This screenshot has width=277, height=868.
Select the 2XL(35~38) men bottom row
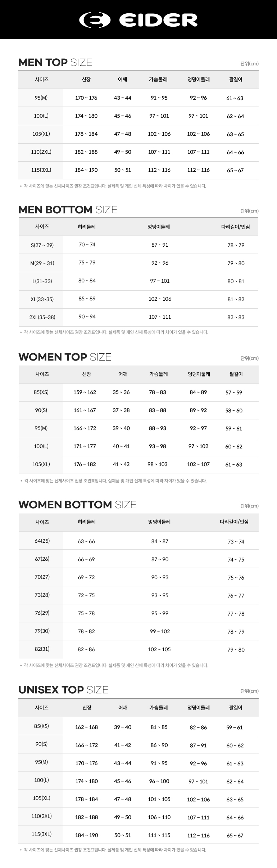138,317
